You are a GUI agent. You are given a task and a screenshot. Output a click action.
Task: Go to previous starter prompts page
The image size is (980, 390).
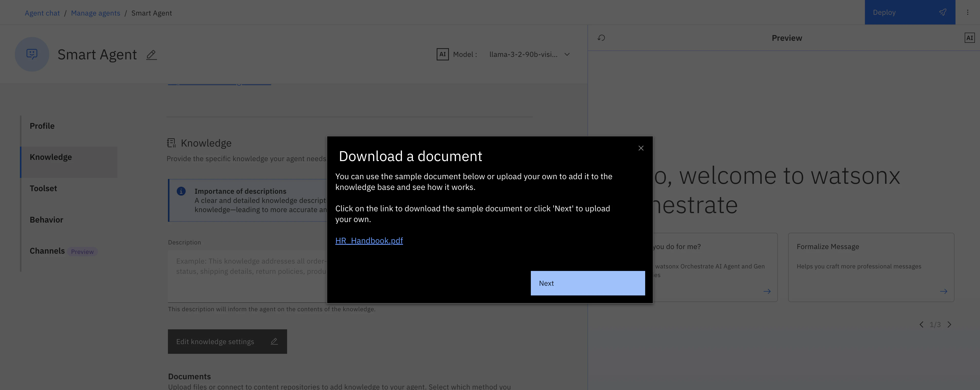click(x=921, y=325)
